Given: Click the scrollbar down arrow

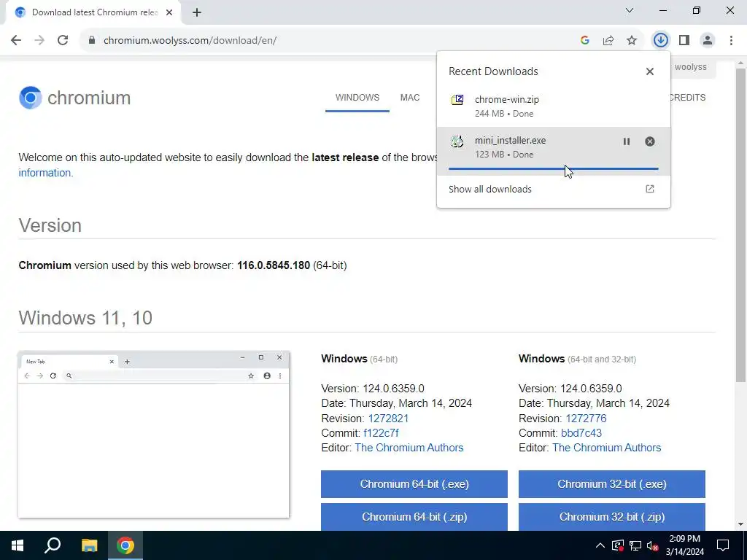Looking at the screenshot, I should coord(740,524).
